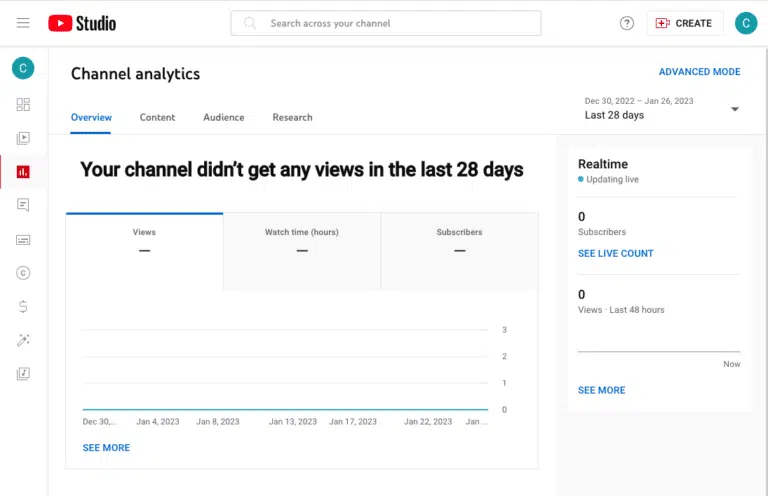Open Audio library in the sidebar

[x=23, y=374]
